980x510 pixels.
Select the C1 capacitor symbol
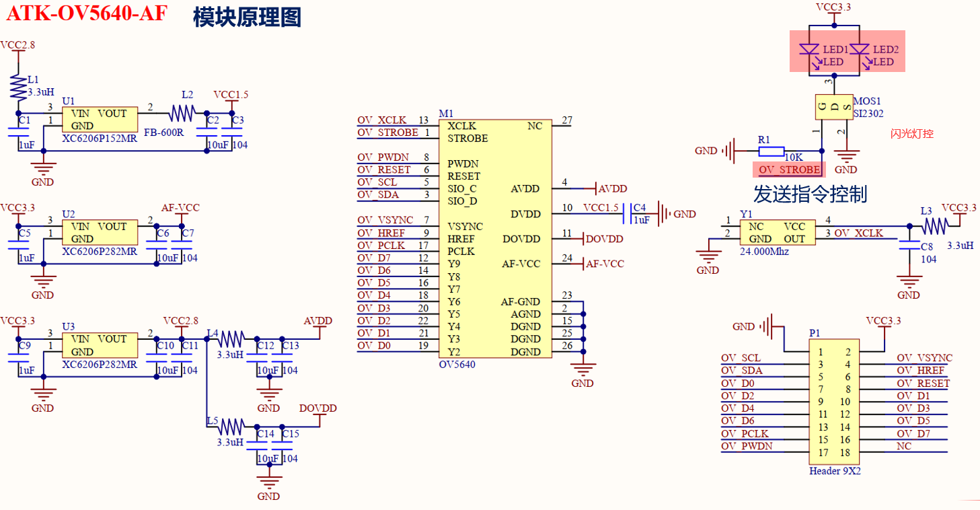pyautogui.click(x=18, y=133)
